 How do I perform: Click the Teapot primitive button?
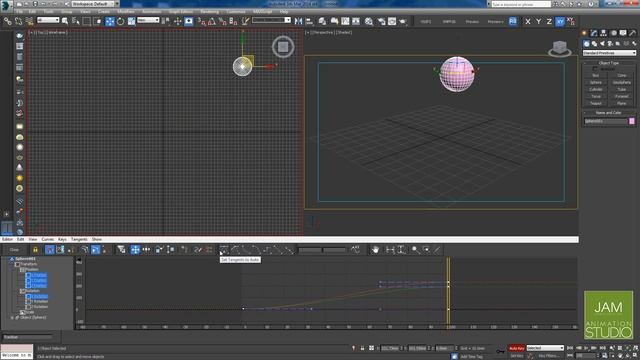[x=596, y=103]
